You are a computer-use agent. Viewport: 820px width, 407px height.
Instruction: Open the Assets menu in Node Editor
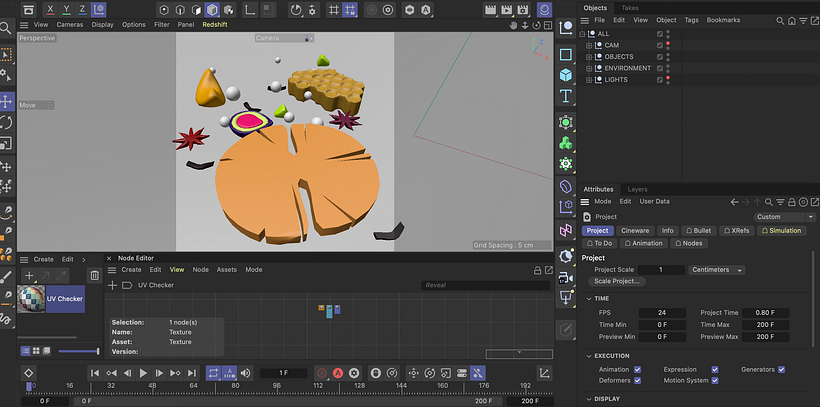[x=226, y=269]
